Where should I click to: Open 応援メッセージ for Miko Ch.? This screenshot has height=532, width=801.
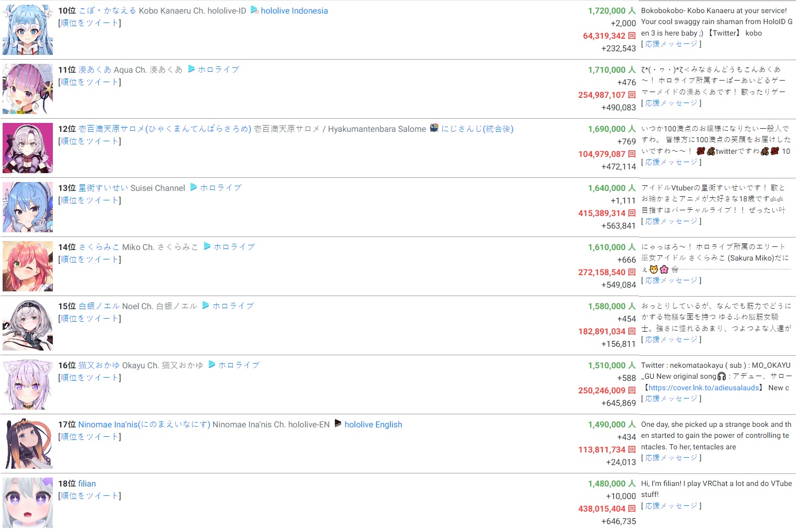[671, 280]
